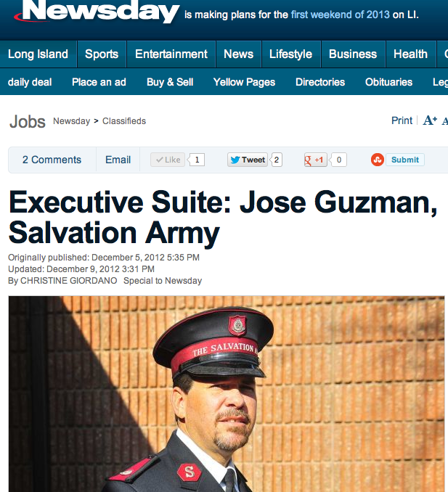Click the Newsday logo
Screen dimensions: 448x492
coord(97,12)
